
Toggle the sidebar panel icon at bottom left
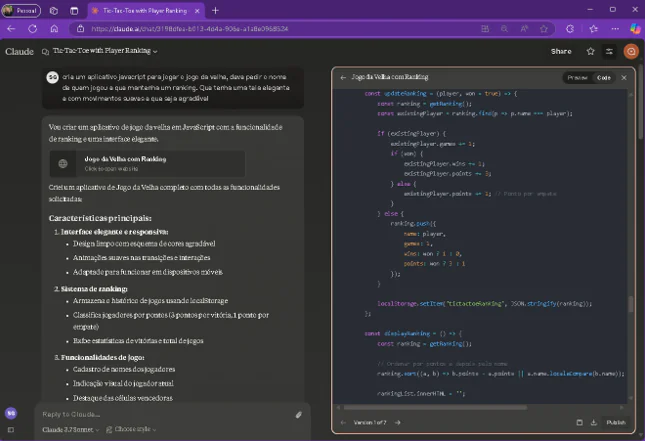coord(11,429)
